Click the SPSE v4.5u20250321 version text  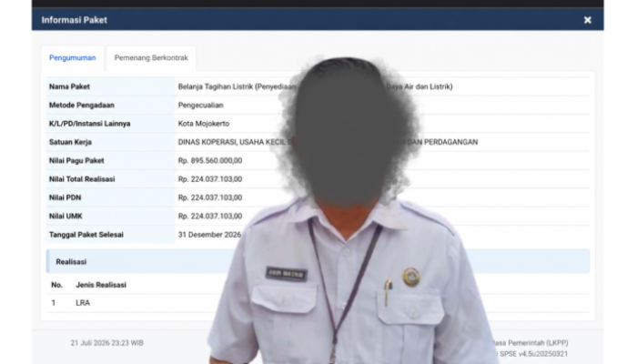point(533,354)
